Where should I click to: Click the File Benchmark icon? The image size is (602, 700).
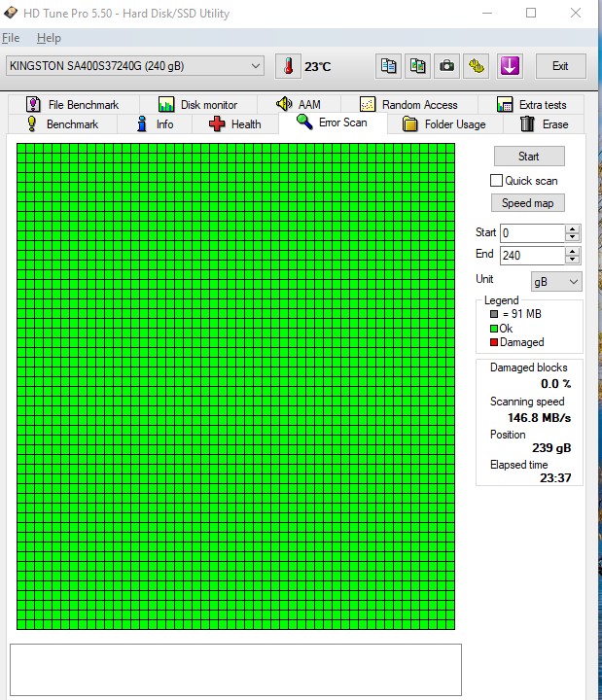33,104
